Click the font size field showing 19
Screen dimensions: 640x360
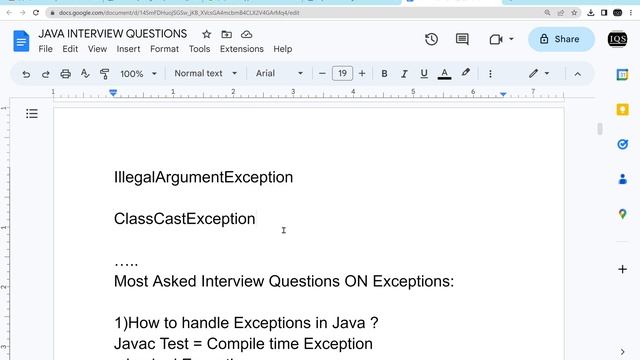[x=342, y=73]
